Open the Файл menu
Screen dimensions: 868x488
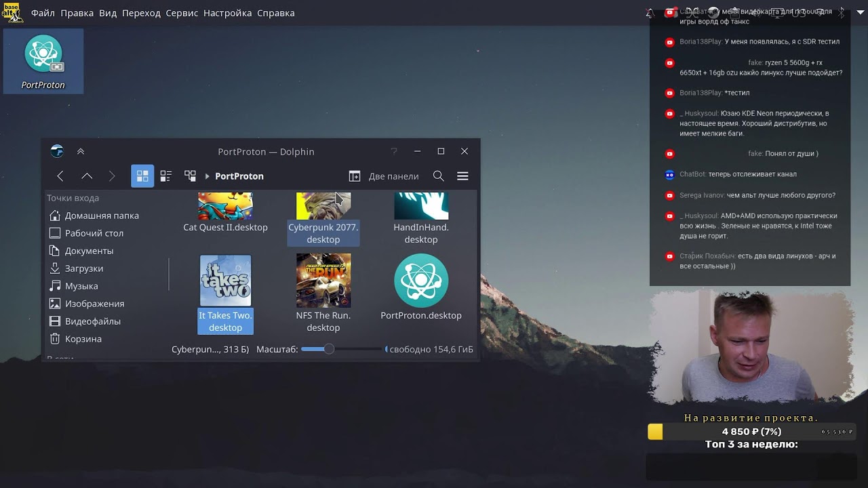[43, 13]
